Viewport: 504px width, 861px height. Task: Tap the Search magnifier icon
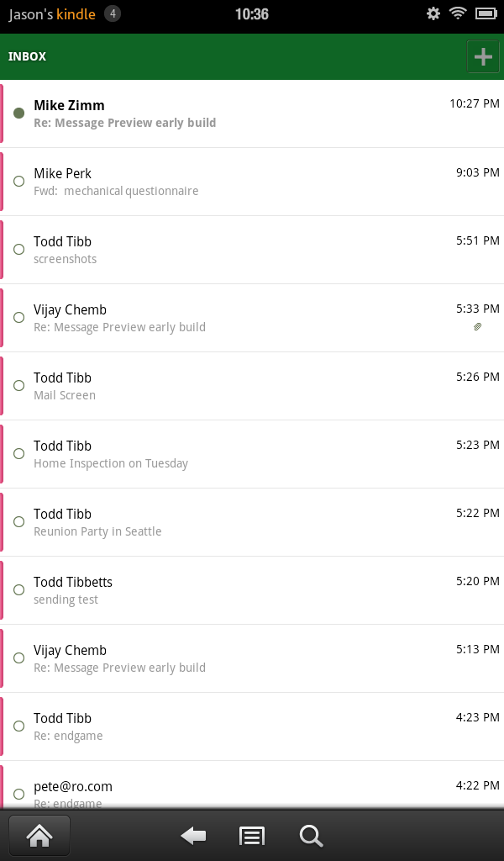click(x=311, y=836)
